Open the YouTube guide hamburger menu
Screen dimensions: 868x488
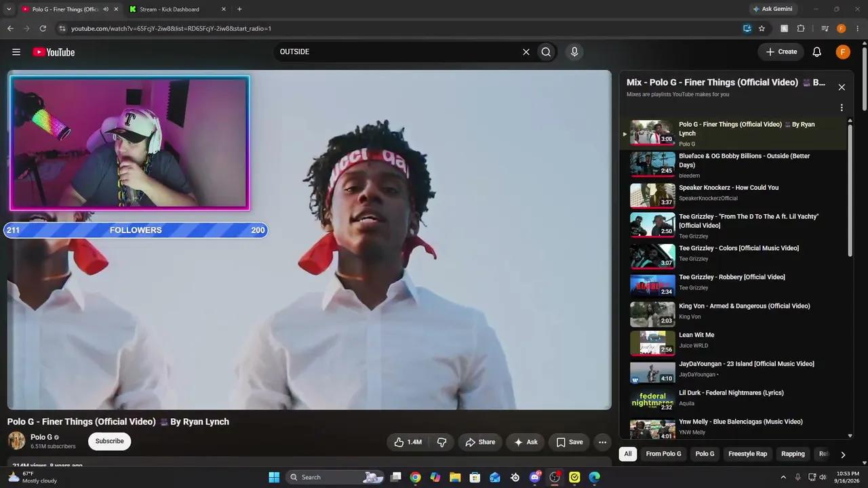tap(16, 52)
